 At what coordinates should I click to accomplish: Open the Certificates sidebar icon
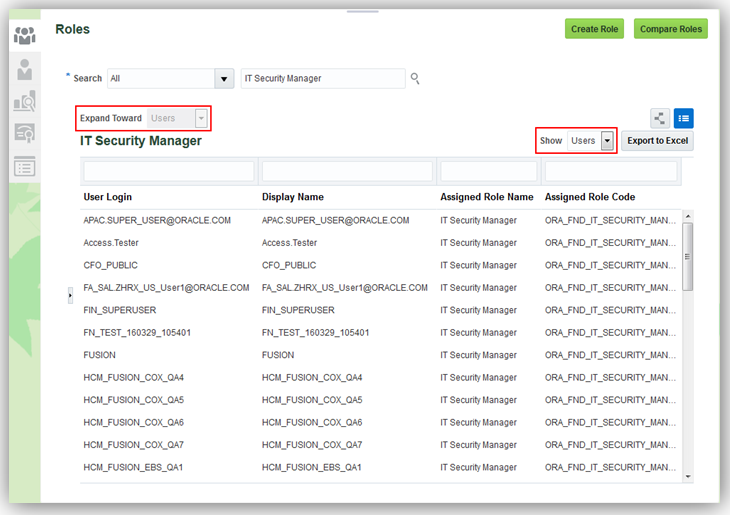click(x=25, y=133)
